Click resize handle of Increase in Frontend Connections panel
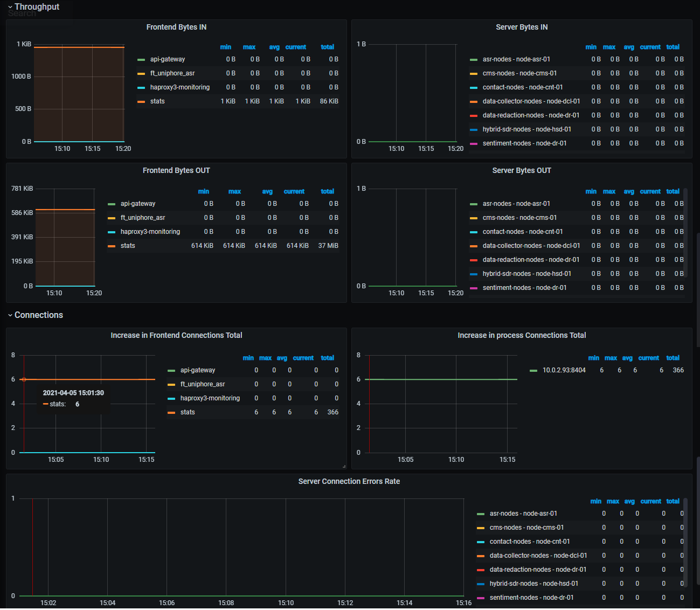The width and height of the screenshot is (700, 610). [344, 466]
